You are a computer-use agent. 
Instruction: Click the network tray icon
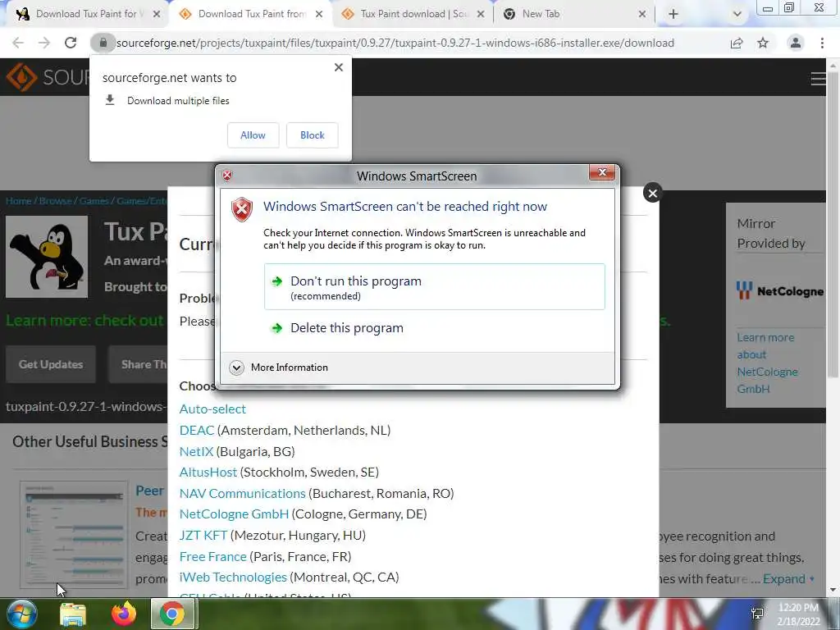click(757, 614)
